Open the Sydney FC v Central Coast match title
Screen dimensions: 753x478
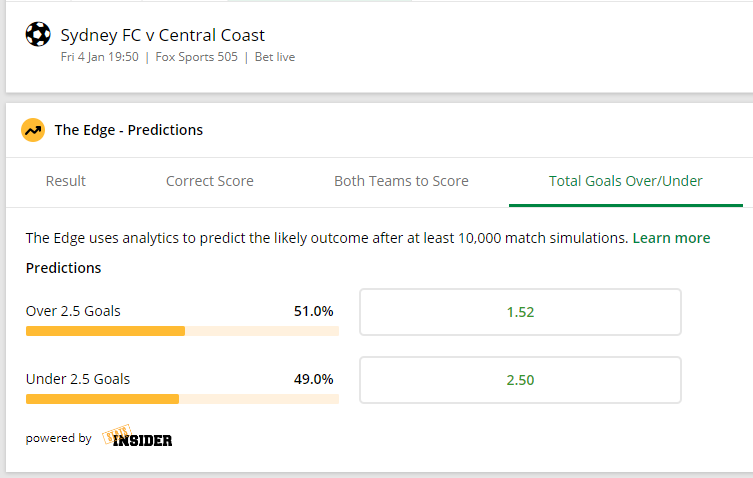tap(162, 35)
